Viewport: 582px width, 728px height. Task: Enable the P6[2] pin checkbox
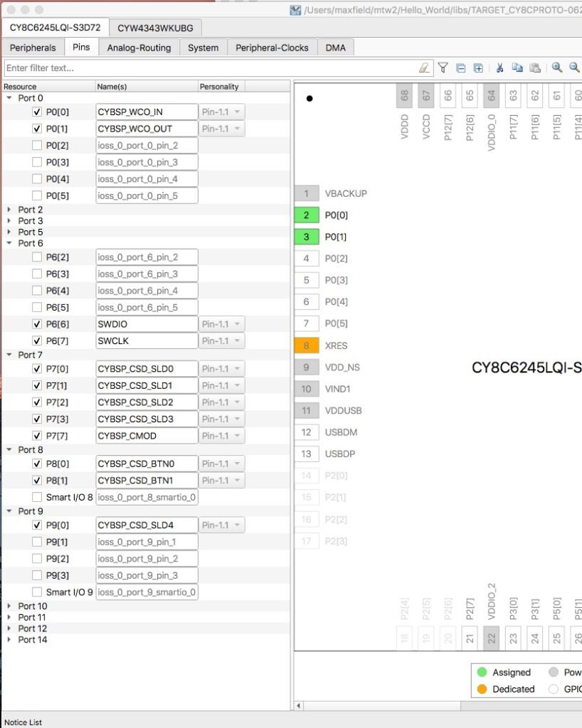[x=37, y=257]
